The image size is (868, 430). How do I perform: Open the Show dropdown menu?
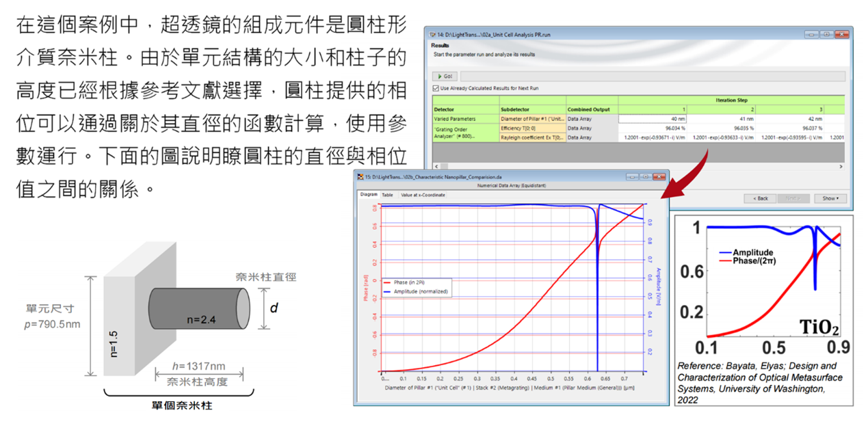pyautogui.click(x=830, y=198)
